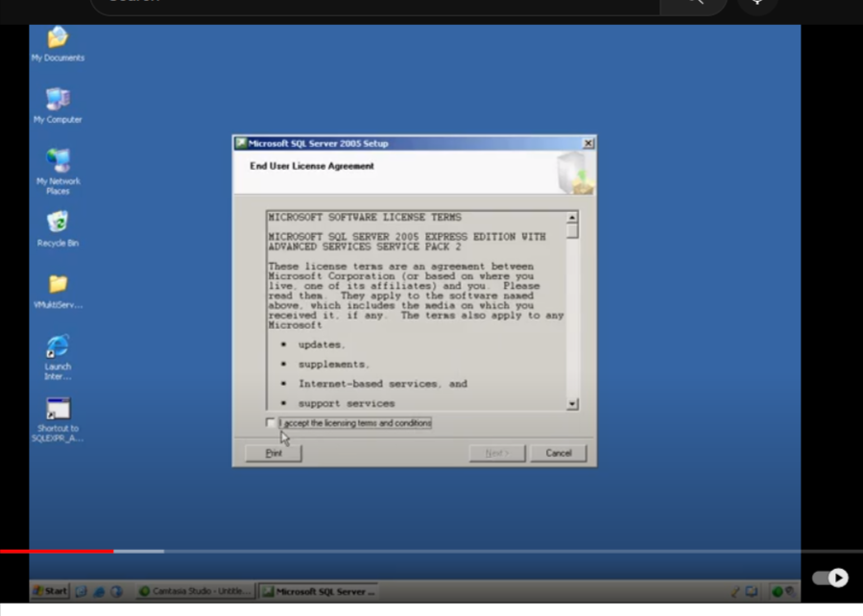Click the Print button in setup dialog

(274, 453)
